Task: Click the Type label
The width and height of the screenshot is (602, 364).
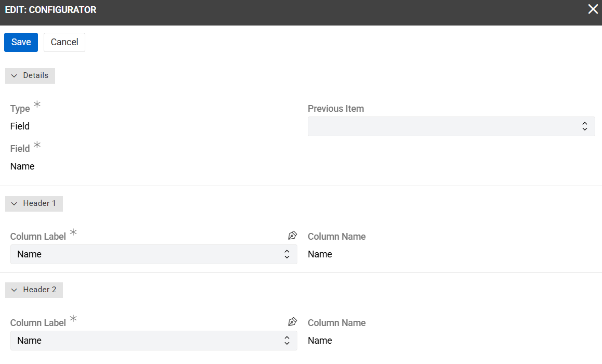Action: (x=20, y=109)
